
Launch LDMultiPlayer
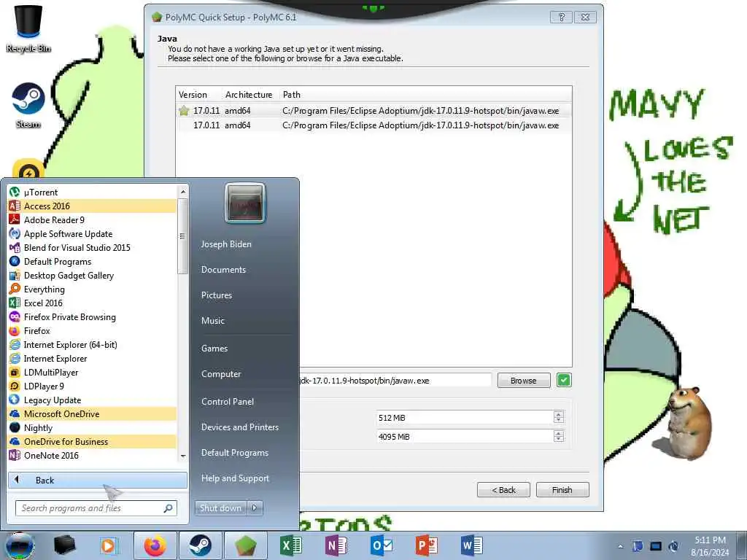(92, 373)
